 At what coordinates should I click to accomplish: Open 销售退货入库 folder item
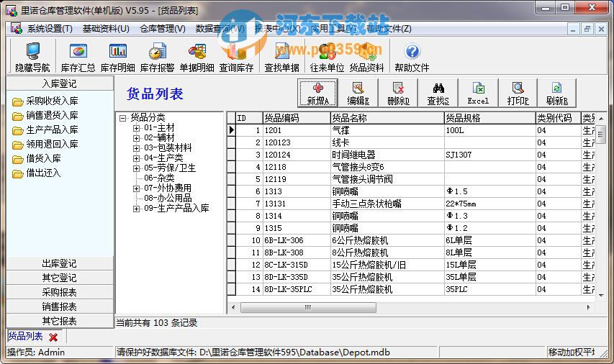tap(45, 116)
